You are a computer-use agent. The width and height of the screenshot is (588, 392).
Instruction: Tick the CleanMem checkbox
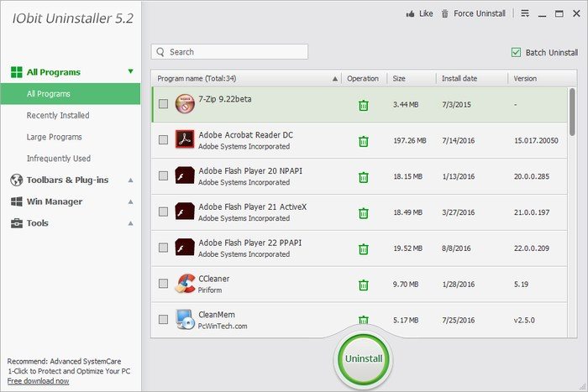[163, 320]
